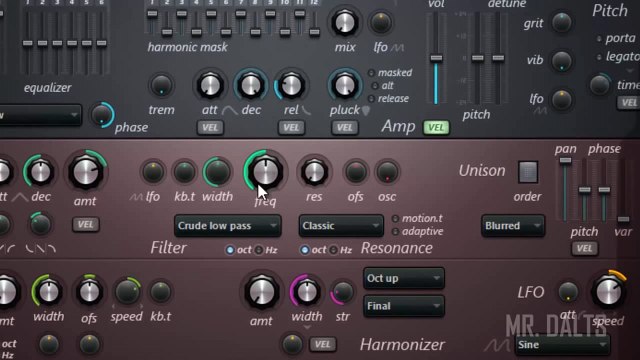Image resolution: width=640 pixels, height=360 pixels.
Task: Enable the masked option
Action: coord(371,73)
